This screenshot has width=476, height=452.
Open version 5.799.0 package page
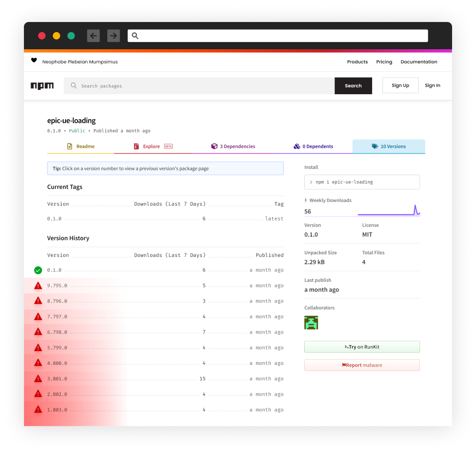(57, 348)
